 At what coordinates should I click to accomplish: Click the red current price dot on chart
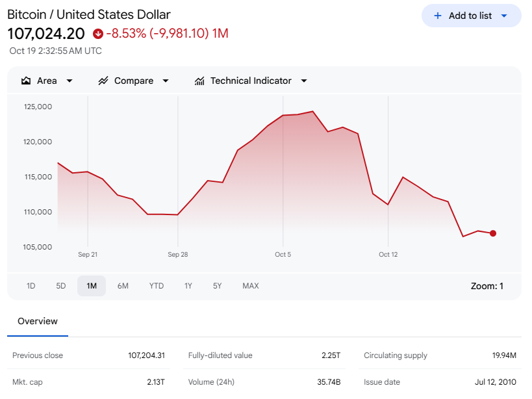click(x=493, y=233)
